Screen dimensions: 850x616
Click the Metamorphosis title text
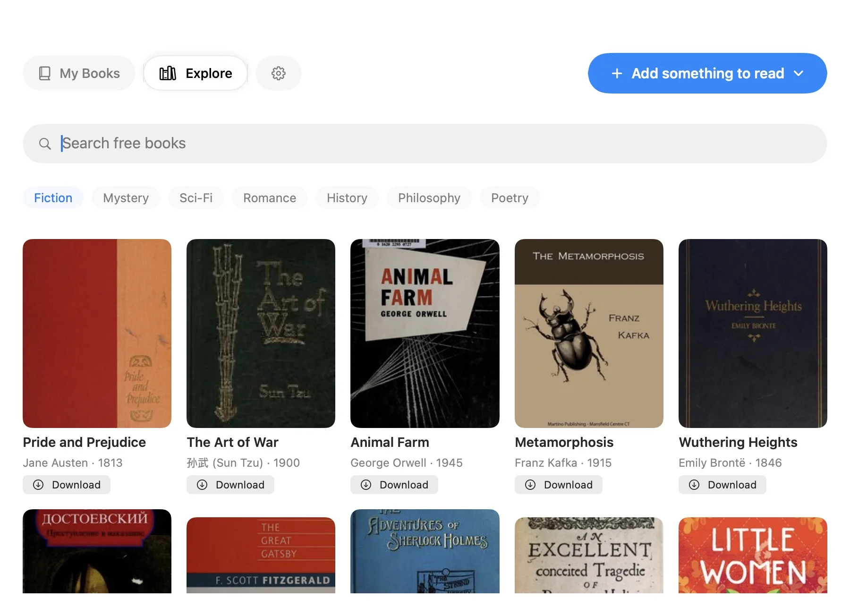tap(564, 442)
